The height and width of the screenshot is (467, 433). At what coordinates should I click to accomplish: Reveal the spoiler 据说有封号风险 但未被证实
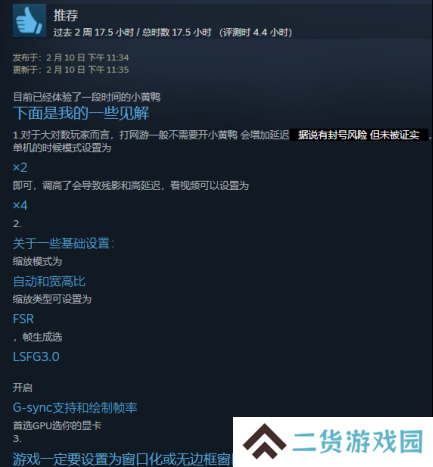coord(359,135)
